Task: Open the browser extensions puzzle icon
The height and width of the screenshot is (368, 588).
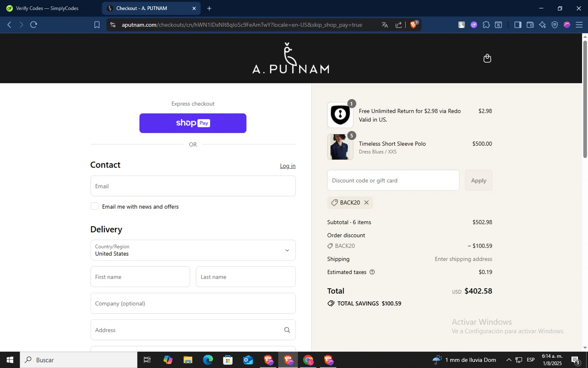Action: [486, 25]
